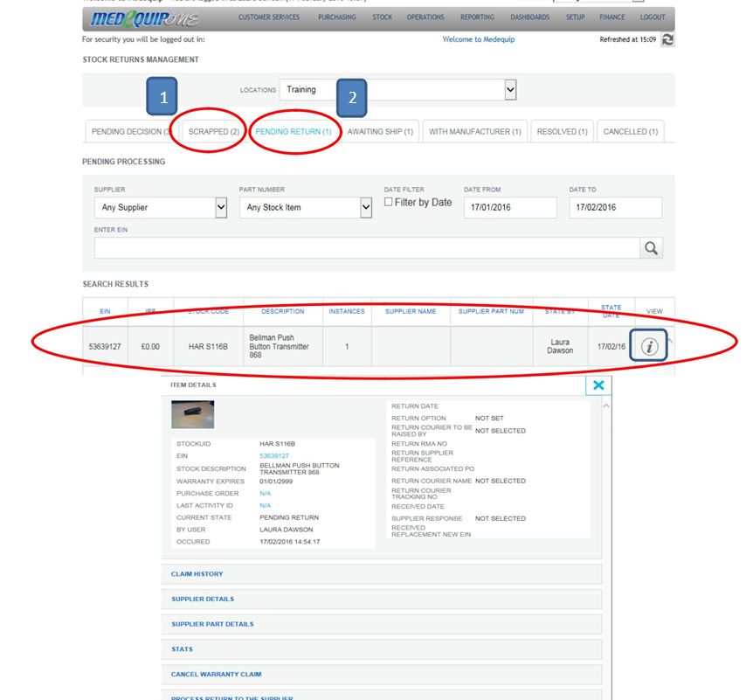Click Logout in the top menu
753x700 pixels.
point(653,17)
